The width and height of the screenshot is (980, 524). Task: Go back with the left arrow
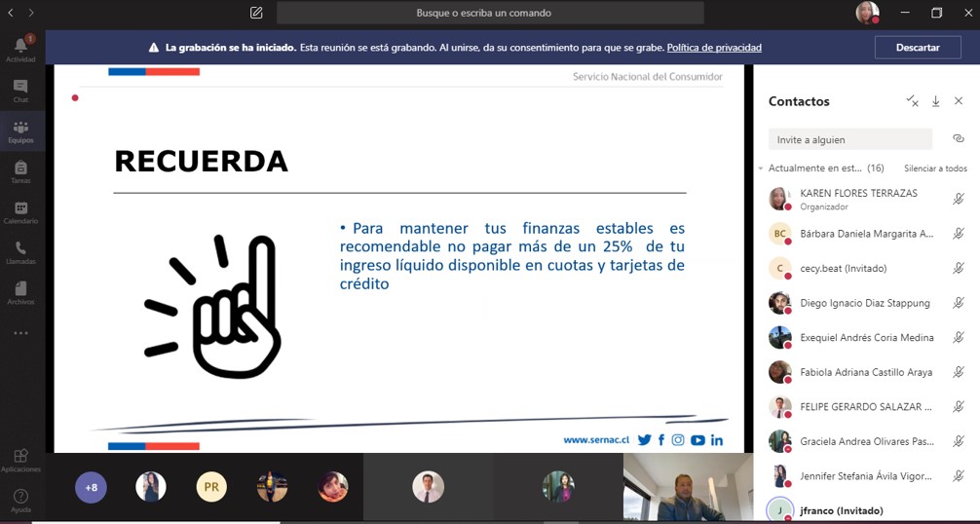point(11,13)
